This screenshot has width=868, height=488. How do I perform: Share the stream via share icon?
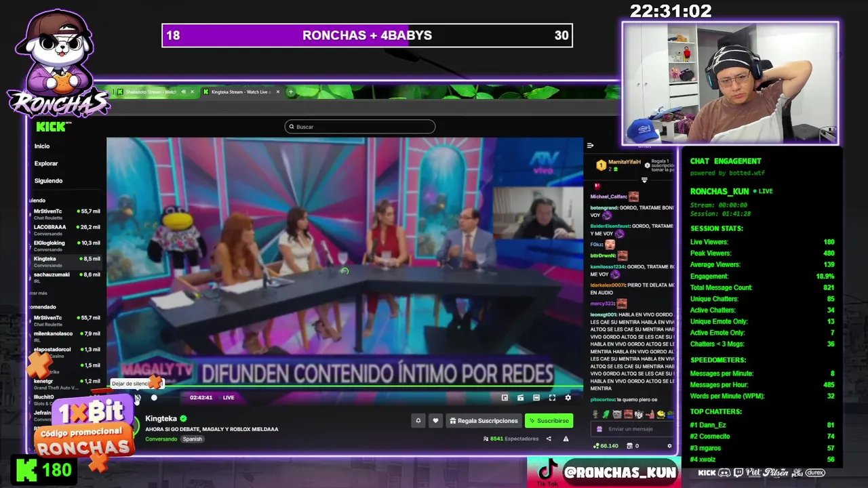(x=549, y=439)
